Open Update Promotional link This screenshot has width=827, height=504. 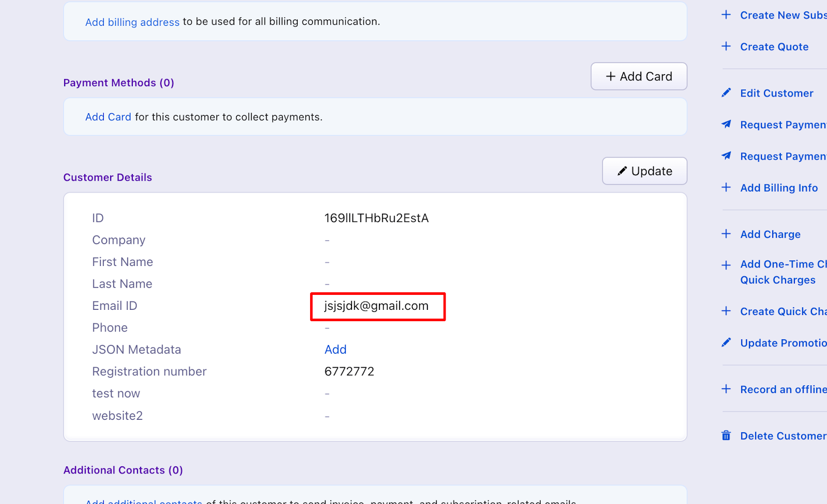(783, 343)
